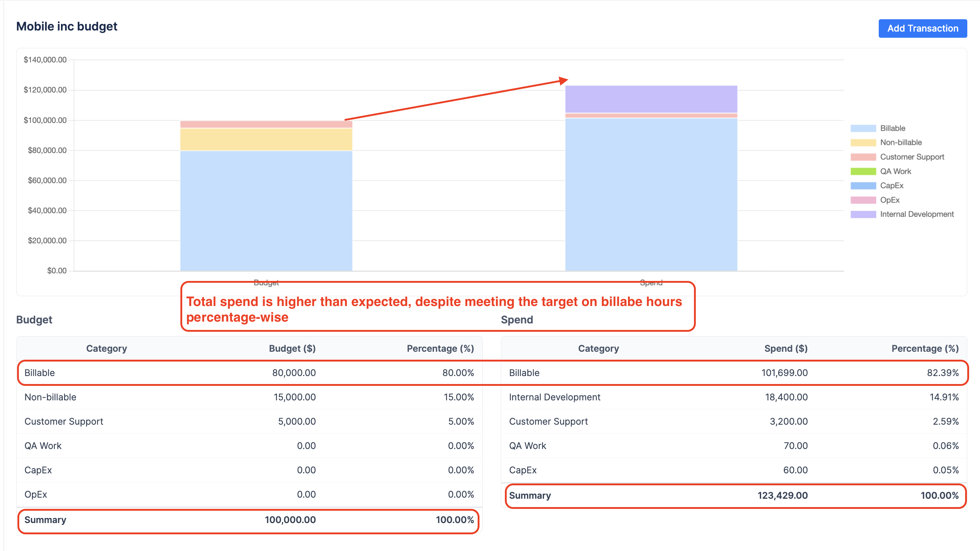Click the "$0.00" y-axis label
The image size is (980, 551).
click(x=57, y=270)
